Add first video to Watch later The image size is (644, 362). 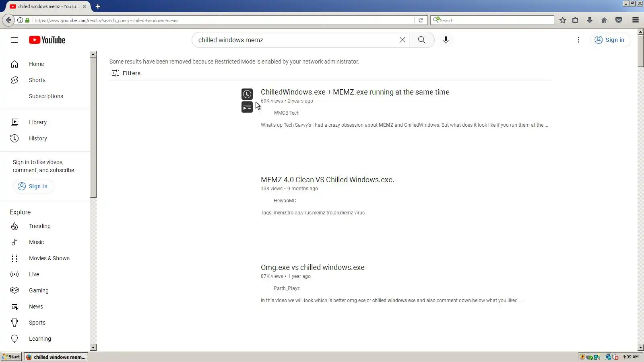(x=247, y=94)
